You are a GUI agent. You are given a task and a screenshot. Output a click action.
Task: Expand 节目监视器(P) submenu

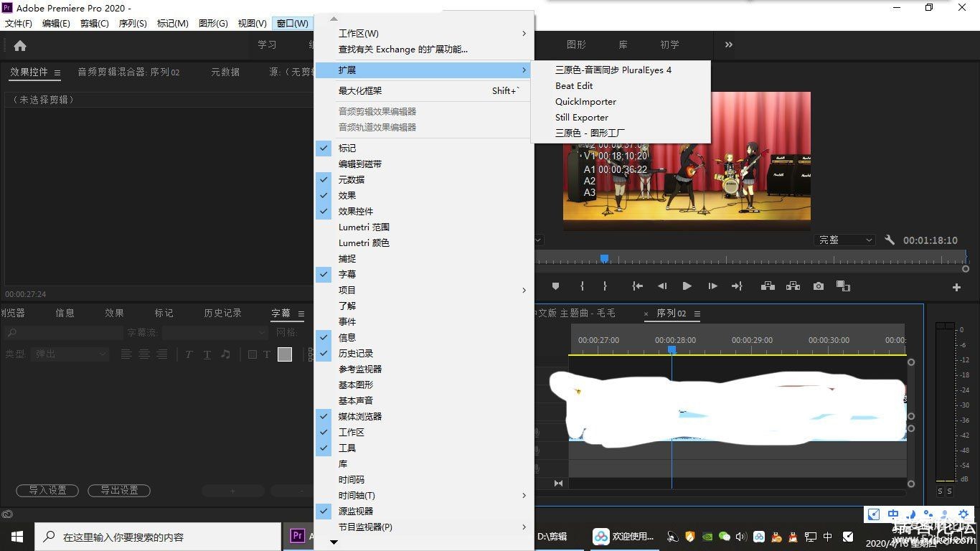click(x=424, y=527)
